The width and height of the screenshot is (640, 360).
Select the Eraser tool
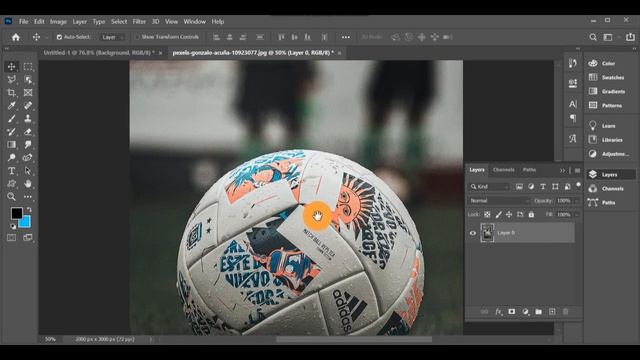[x=28, y=132]
